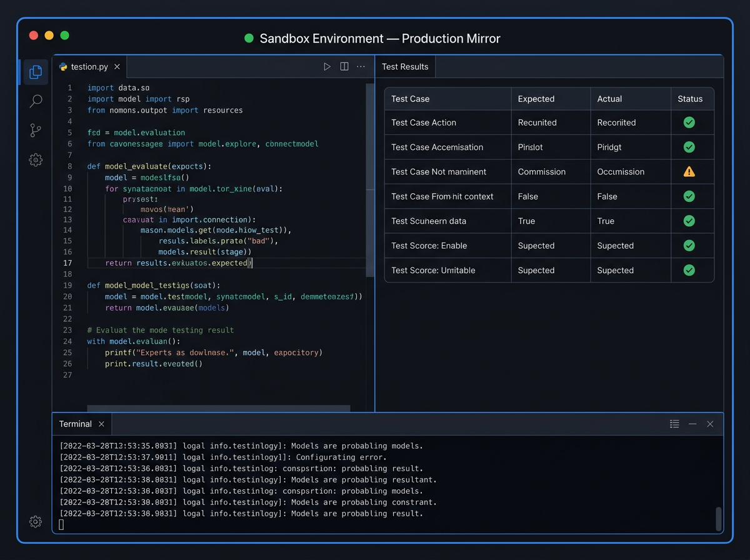Screen dimensions: 750x560
Task: Switch to the Test Results tab
Action: pyautogui.click(x=405, y=67)
